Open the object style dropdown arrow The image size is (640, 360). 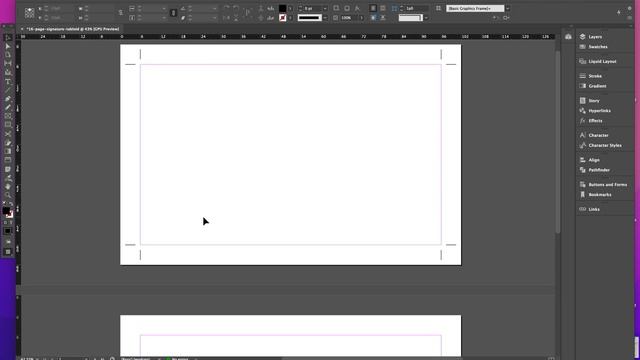508,8
